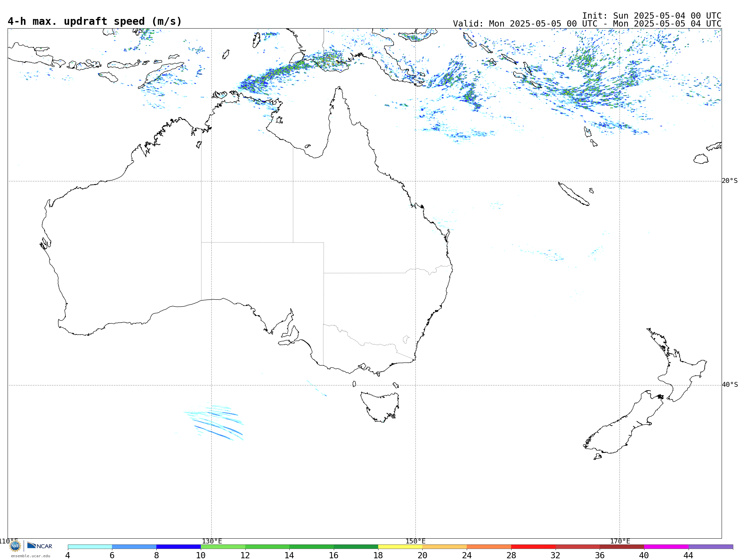Click Tasmania on the map
Screen dimensions: 744x560
(381, 406)
